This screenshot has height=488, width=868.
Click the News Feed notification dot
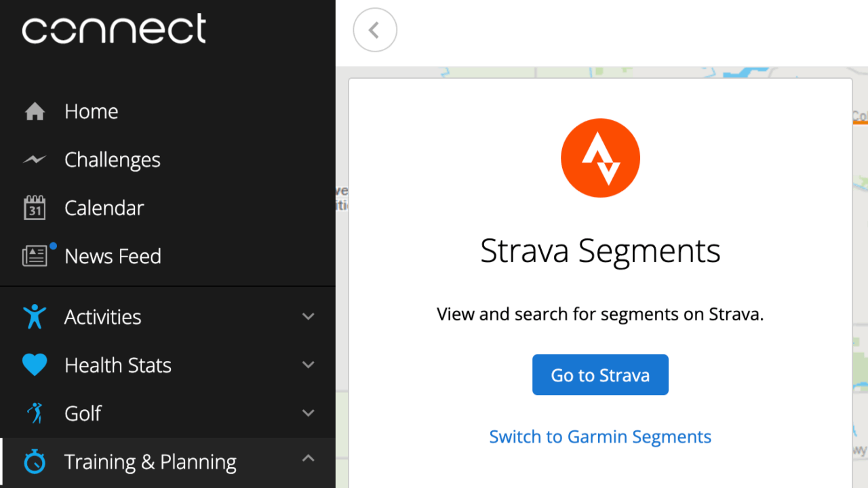tap(53, 247)
